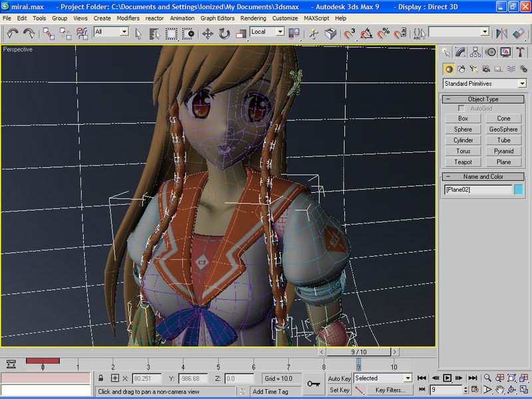Open the Hierarchy panel tab

tap(475, 51)
